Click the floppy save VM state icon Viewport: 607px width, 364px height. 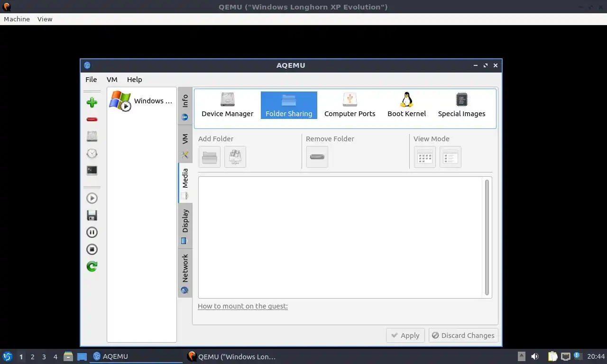tap(92, 215)
